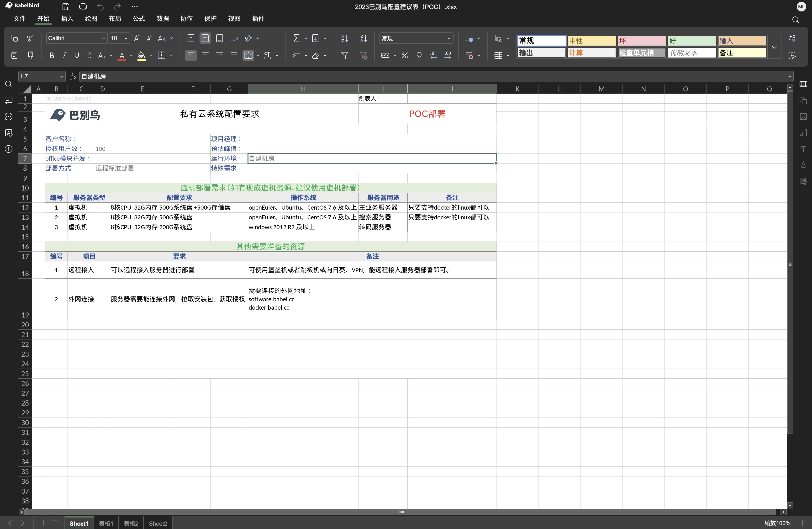Select the Format Painter brush
The width and height of the screenshot is (812, 529).
pos(30,55)
